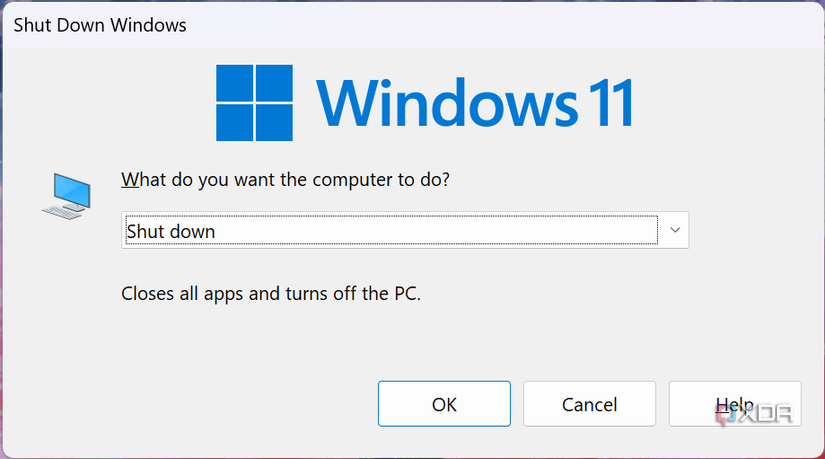Image resolution: width=825 pixels, height=459 pixels.
Task: Open Help using the Help button
Action: (x=734, y=404)
